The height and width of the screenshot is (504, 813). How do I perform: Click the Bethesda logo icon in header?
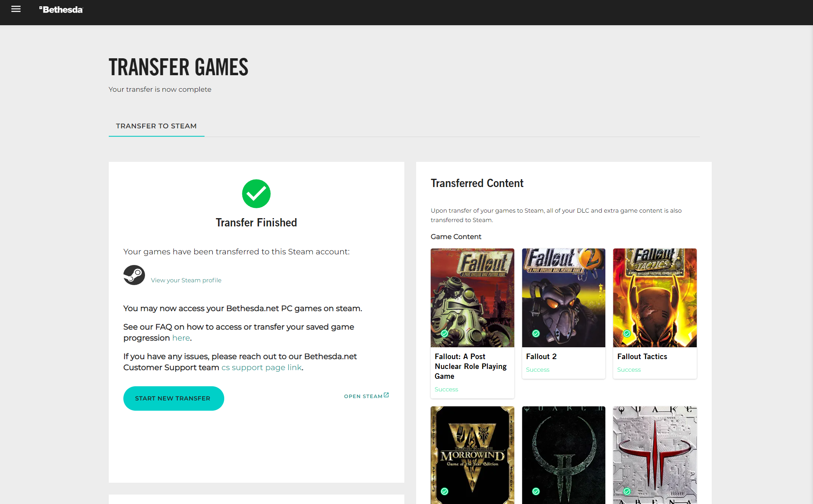(x=60, y=9)
